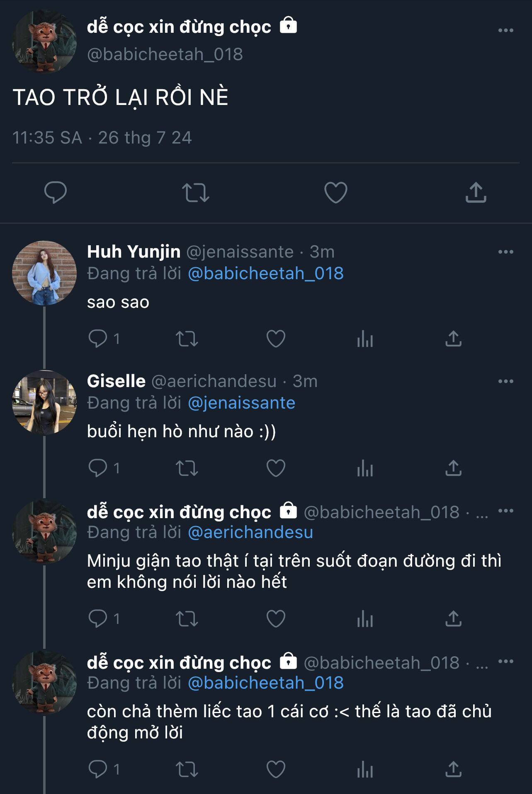532x794 pixels.
Task: Share the main post via share icon
Action: tap(476, 192)
